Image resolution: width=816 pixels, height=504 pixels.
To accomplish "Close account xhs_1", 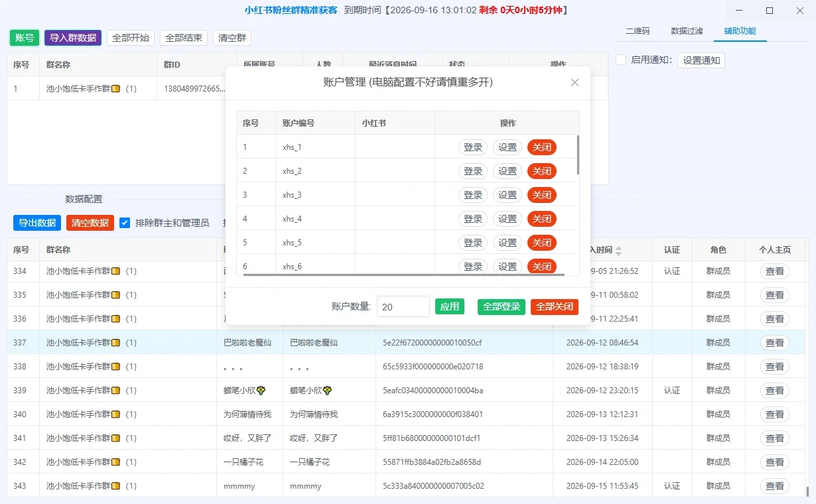I will 542,147.
